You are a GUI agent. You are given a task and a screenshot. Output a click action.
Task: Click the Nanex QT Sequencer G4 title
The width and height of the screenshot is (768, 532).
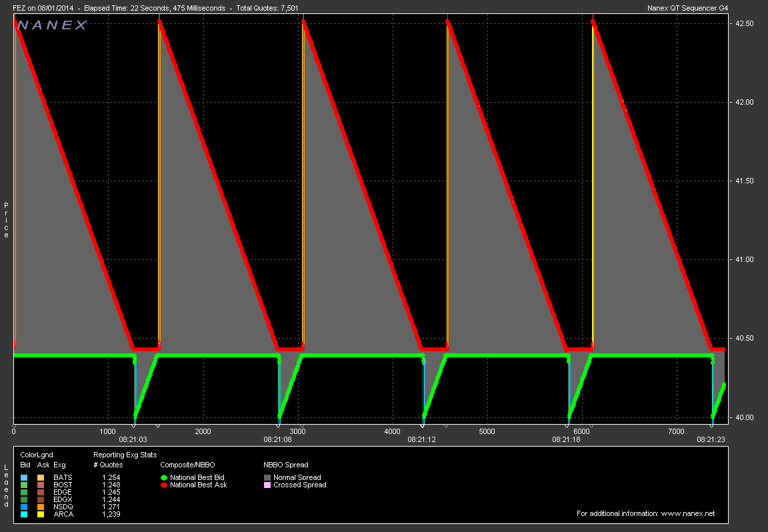688,8
